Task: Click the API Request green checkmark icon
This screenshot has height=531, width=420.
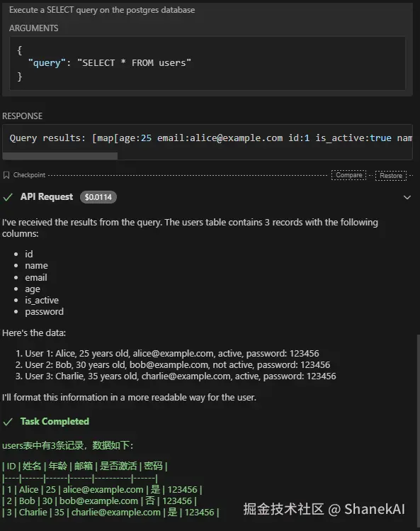Action: (8, 197)
